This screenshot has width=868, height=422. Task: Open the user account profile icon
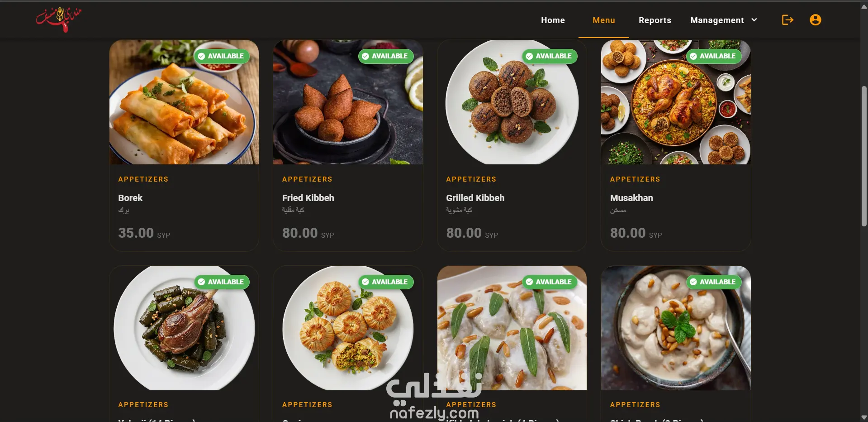(815, 20)
